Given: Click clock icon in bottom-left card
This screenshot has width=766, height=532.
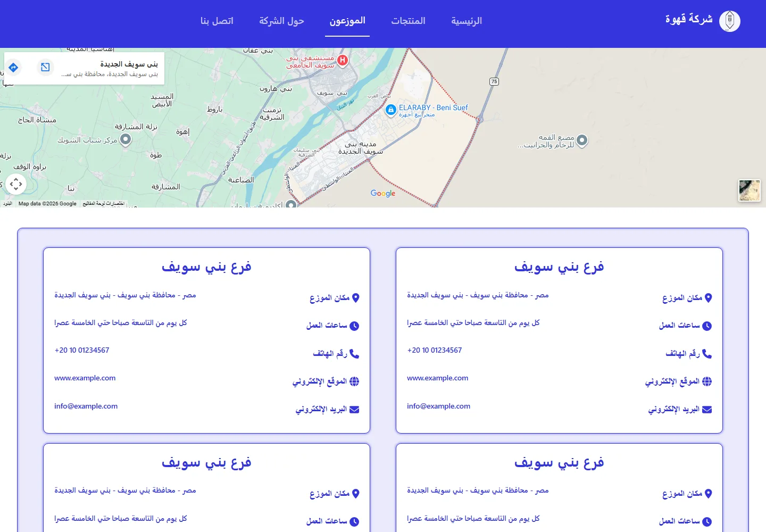Looking at the screenshot, I should pyautogui.click(x=354, y=522).
